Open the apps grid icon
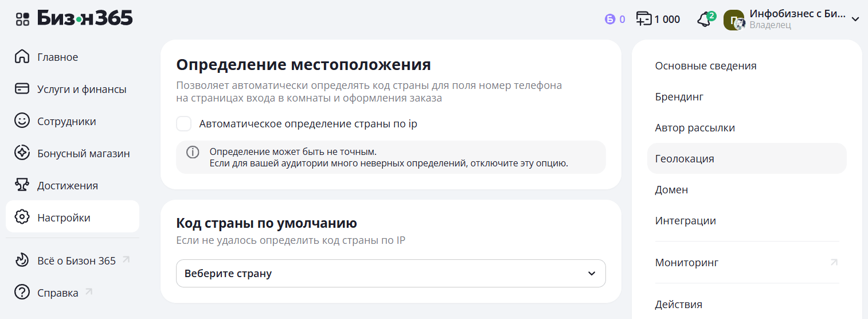868x319 pixels. pyautogui.click(x=22, y=19)
